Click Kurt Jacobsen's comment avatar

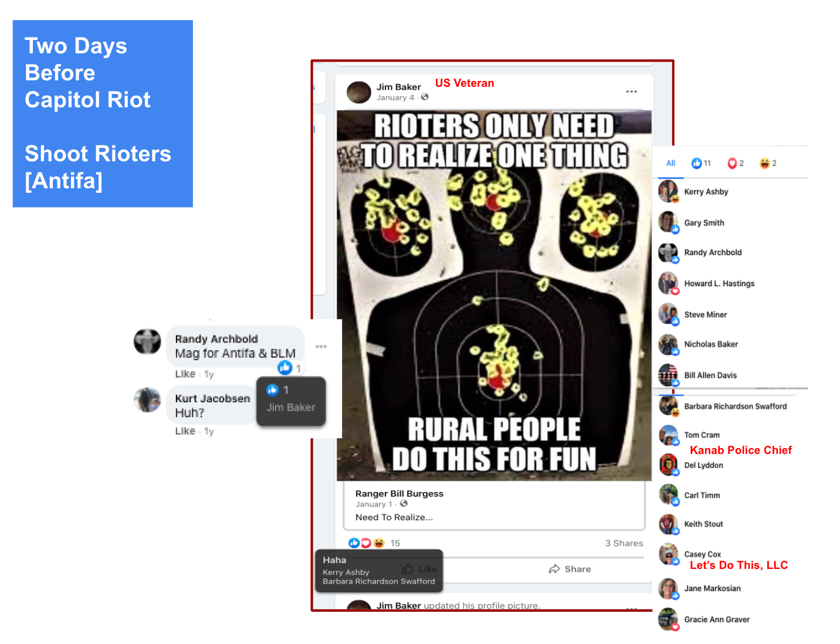(x=147, y=400)
